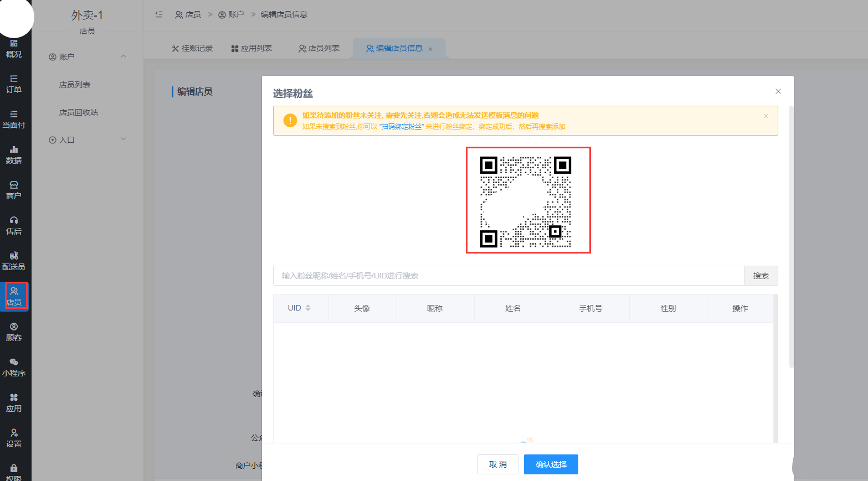Click the 扫码绑定粉丝 link
Viewport: 868px width, 481px height.
(x=402, y=127)
